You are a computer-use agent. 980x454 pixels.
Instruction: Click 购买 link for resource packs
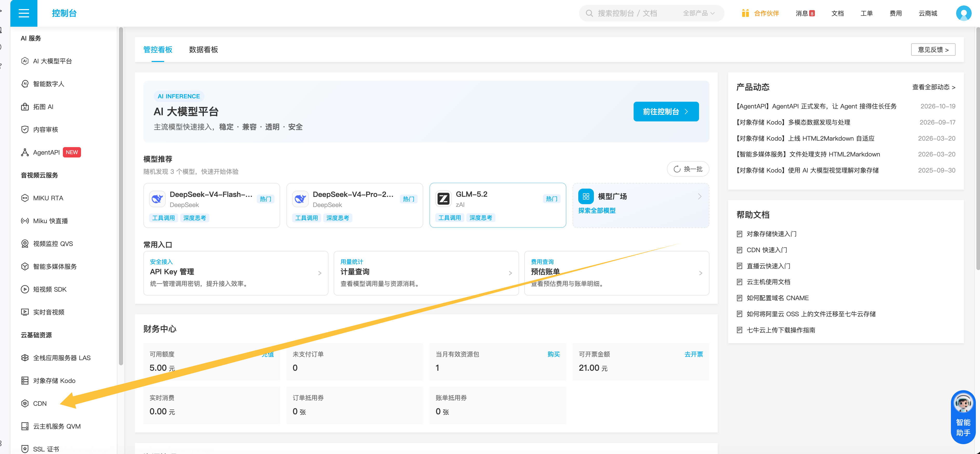[x=554, y=354]
